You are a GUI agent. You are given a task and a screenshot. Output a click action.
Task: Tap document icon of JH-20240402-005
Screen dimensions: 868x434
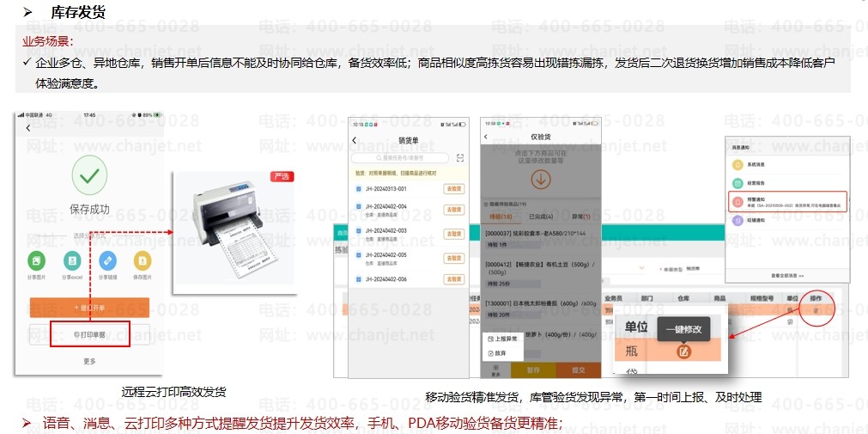point(359,255)
